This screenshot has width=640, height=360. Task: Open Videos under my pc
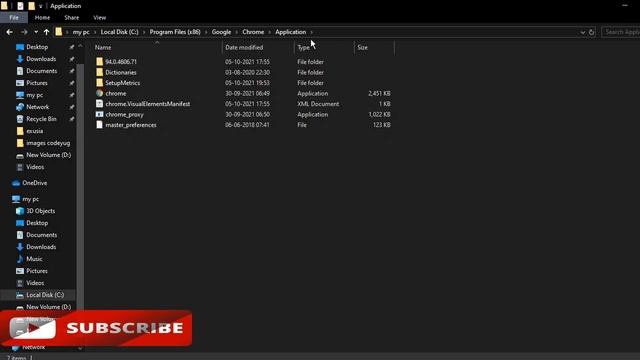point(35,283)
